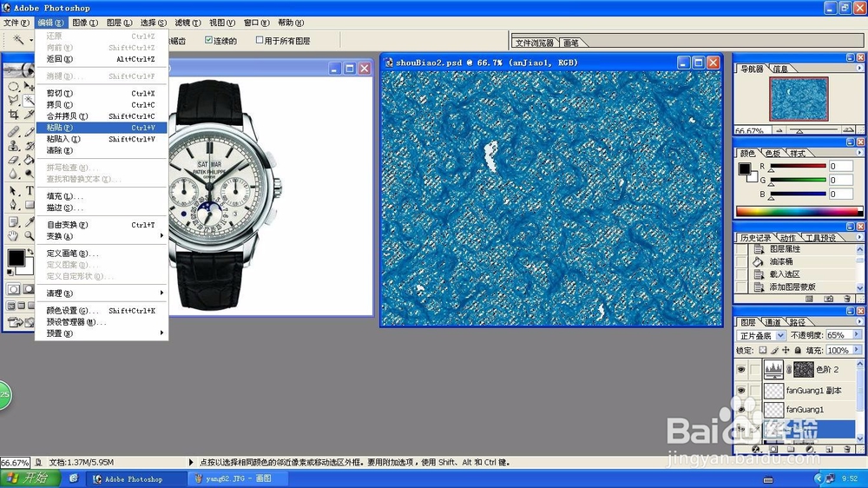The height and width of the screenshot is (488, 868).
Task: Choose 粘贴 from Edit menu
Action: [x=102, y=128]
